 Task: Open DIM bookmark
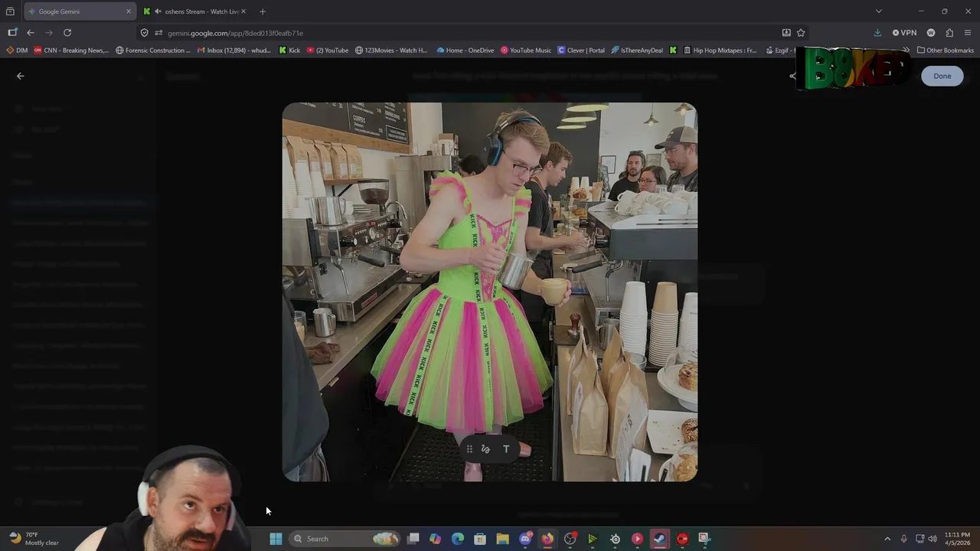click(17, 51)
